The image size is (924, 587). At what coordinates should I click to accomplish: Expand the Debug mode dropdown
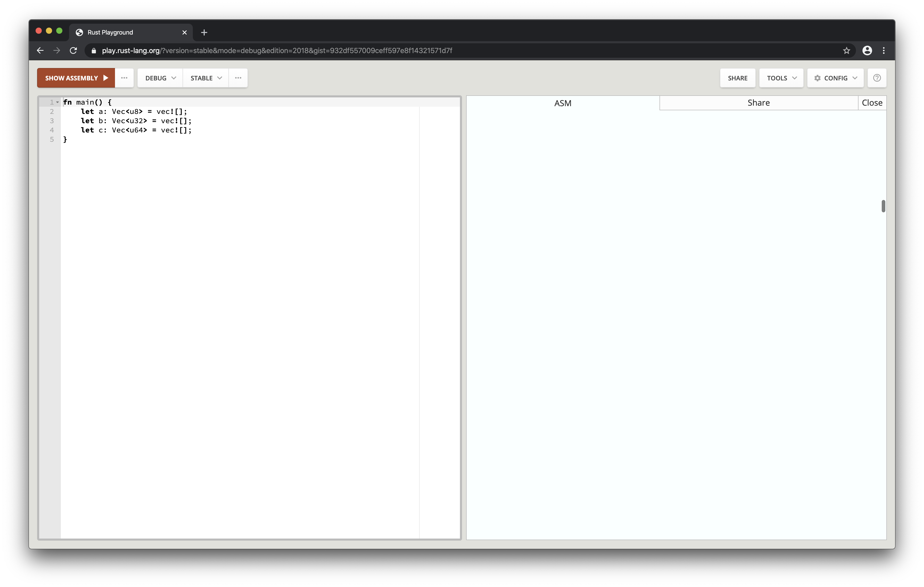[160, 78]
